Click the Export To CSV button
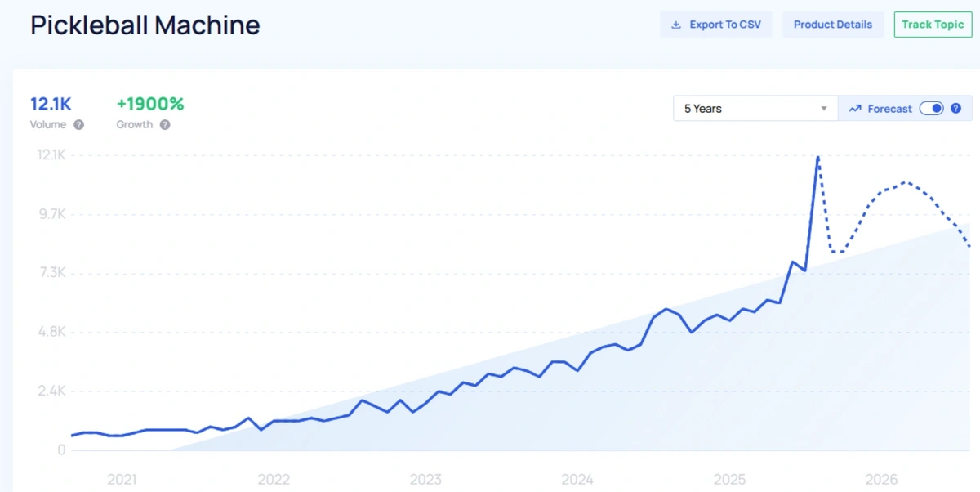 [x=715, y=25]
